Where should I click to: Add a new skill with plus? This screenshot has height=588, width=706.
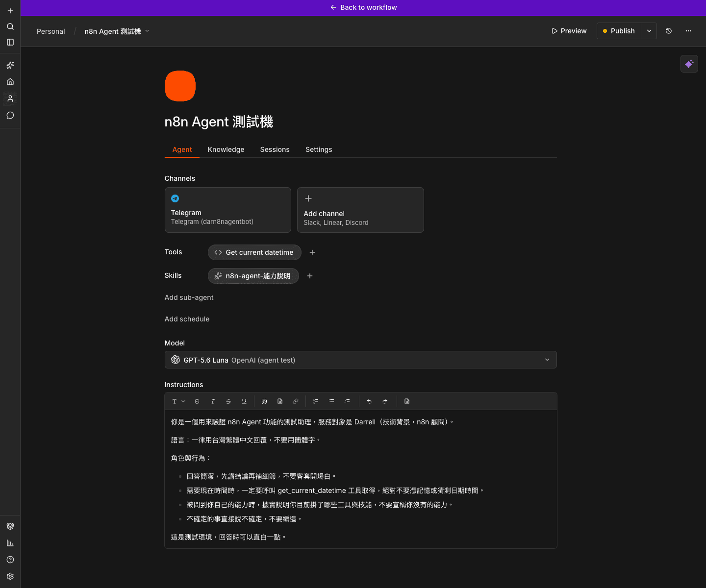pyautogui.click(x=310, y=276)
